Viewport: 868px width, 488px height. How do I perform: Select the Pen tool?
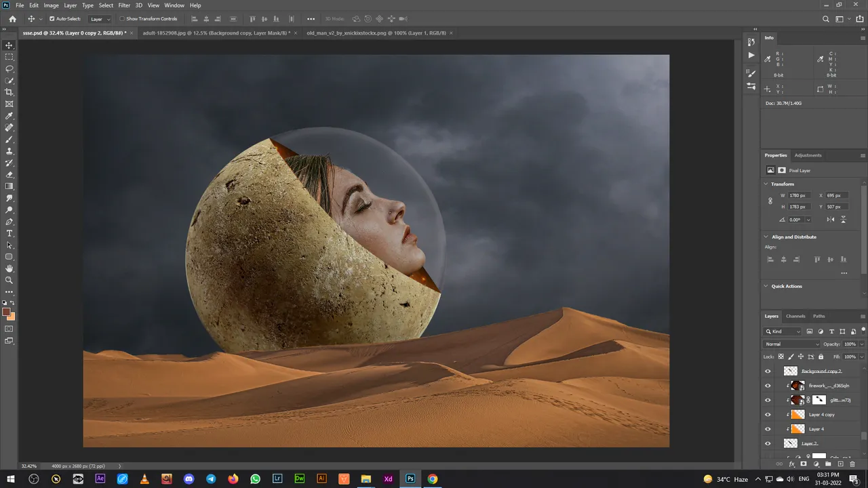coord(9,222)
